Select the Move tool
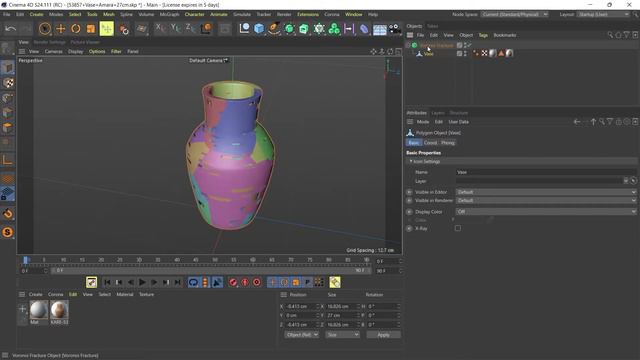Image resolution: width=640 pixels, height=360 pixels. [x=60, y=29]
